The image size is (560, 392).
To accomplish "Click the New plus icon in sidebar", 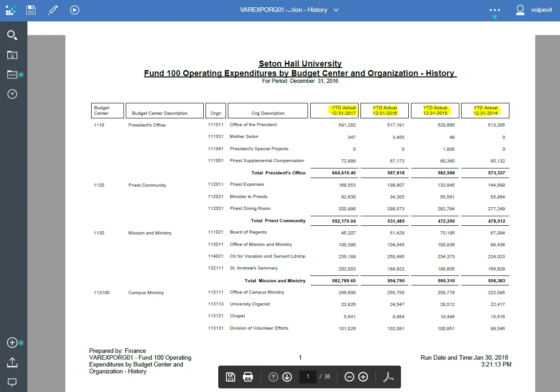I will (12, 343).
